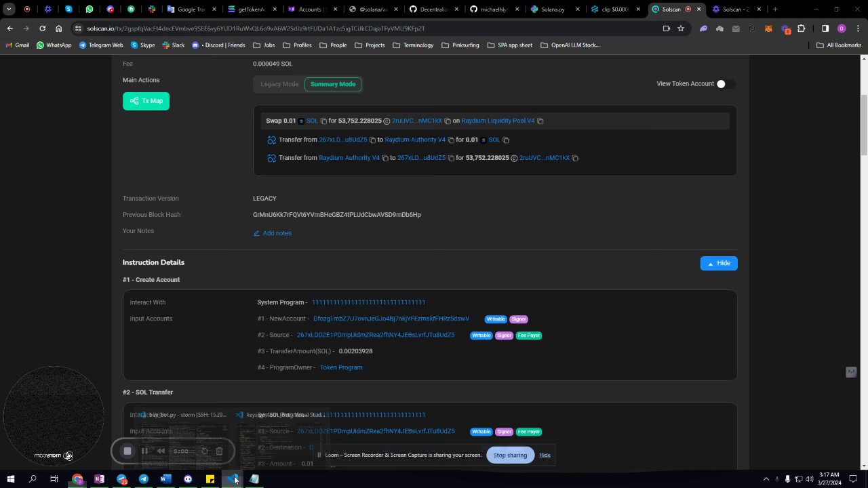Screen dimensions: 868x488
Task: Copy SOL token address in Swap line
Action: [x=323, y=121]
